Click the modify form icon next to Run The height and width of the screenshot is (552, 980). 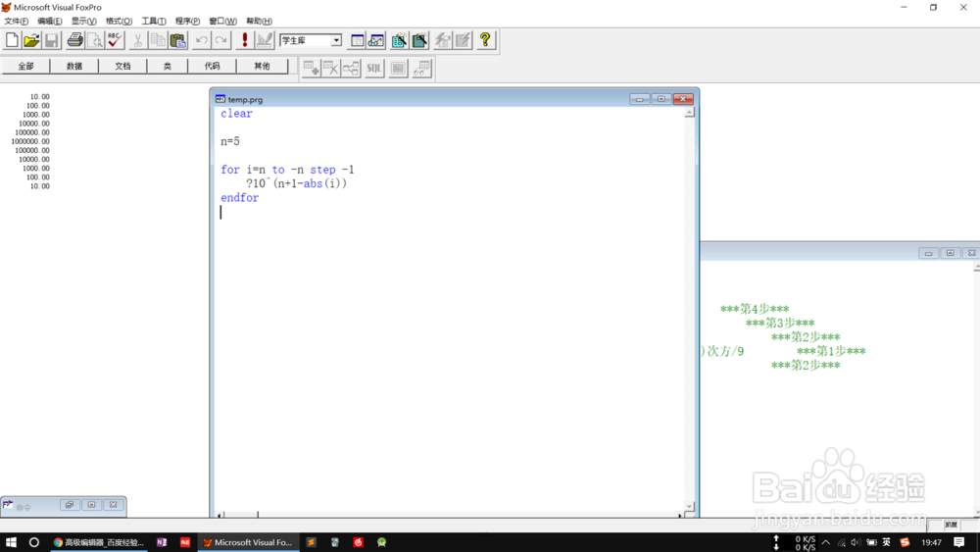pos(265,40)
